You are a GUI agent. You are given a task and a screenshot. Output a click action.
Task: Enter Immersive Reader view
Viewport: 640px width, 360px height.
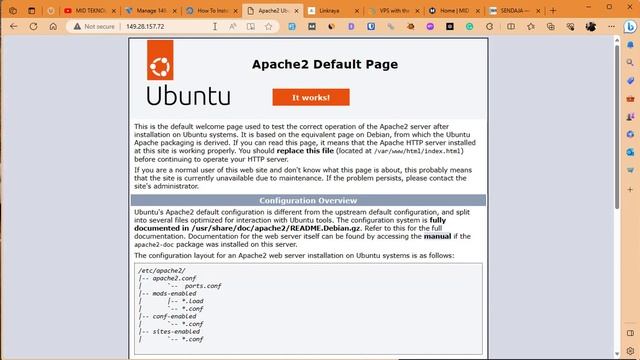click(x=251, y=27)
